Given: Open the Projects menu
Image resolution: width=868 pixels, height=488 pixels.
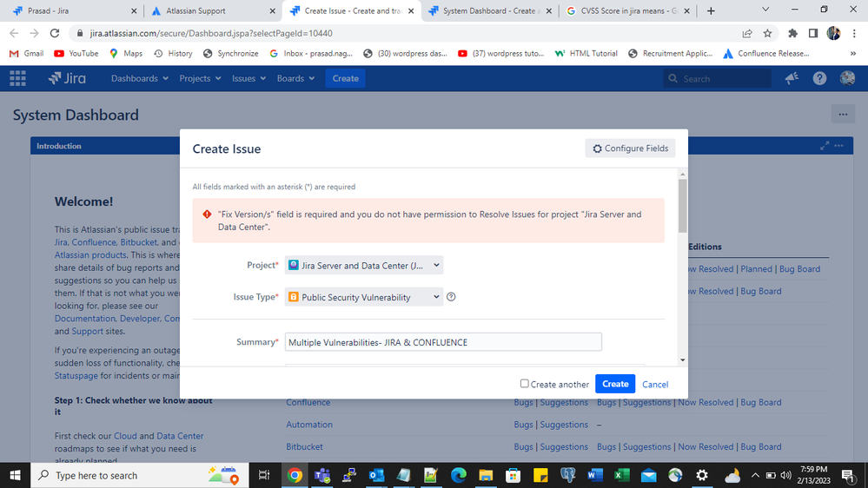Looking at the screenshot, I should pos(200,78).
